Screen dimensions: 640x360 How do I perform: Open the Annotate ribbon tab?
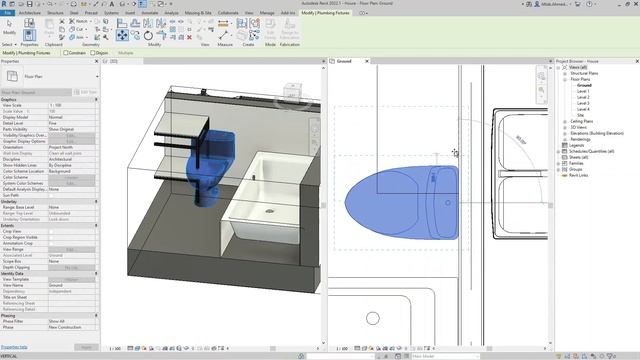tap(149, 13)
